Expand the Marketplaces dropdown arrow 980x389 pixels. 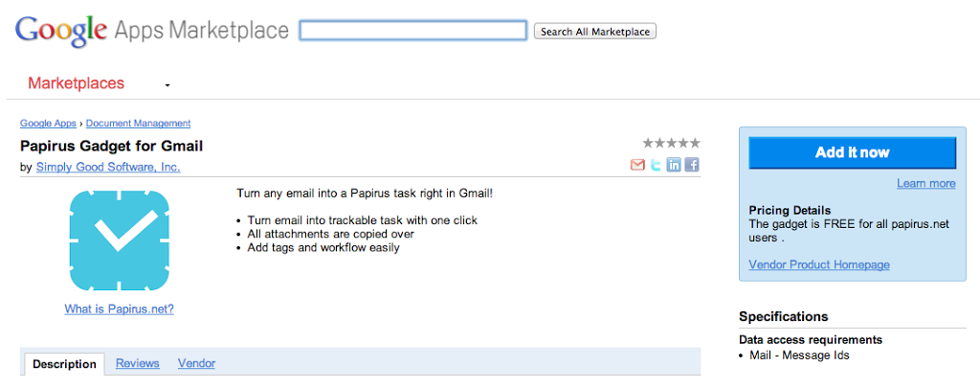[167, 85]
